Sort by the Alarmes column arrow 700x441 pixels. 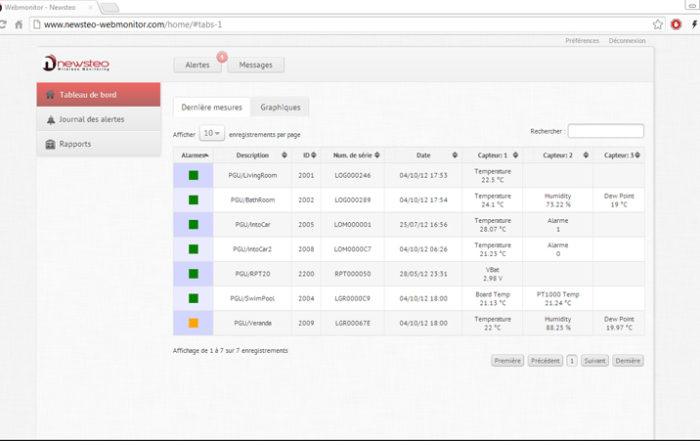click(x=206, y=155)
